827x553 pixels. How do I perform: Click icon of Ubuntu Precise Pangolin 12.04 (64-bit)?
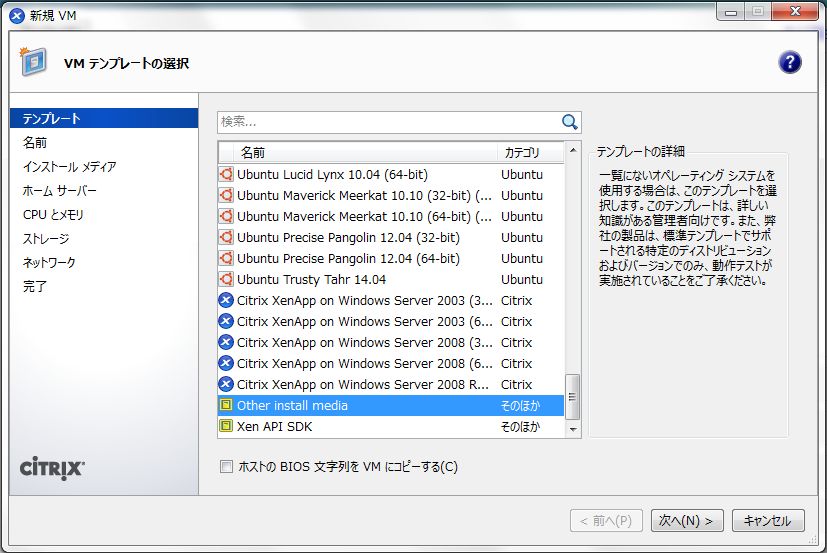point(226,259)
